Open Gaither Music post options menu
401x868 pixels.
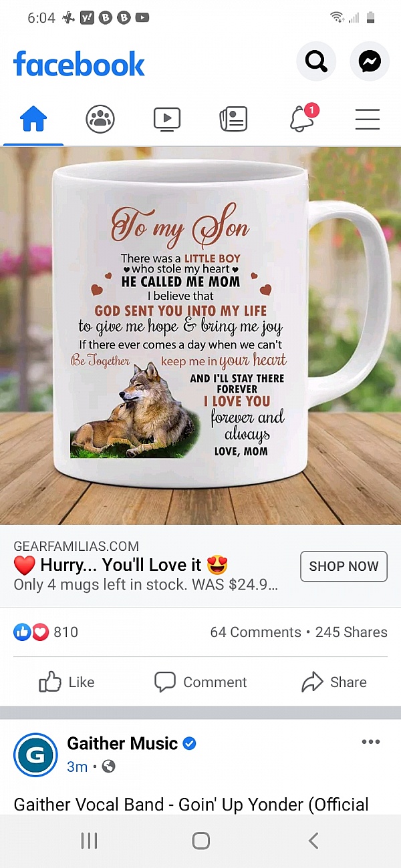(x=370, y=742)
